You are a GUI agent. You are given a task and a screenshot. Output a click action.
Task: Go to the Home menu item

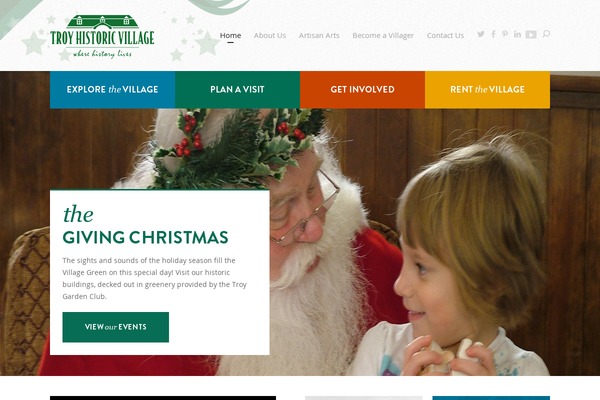[x=230, y=35]
